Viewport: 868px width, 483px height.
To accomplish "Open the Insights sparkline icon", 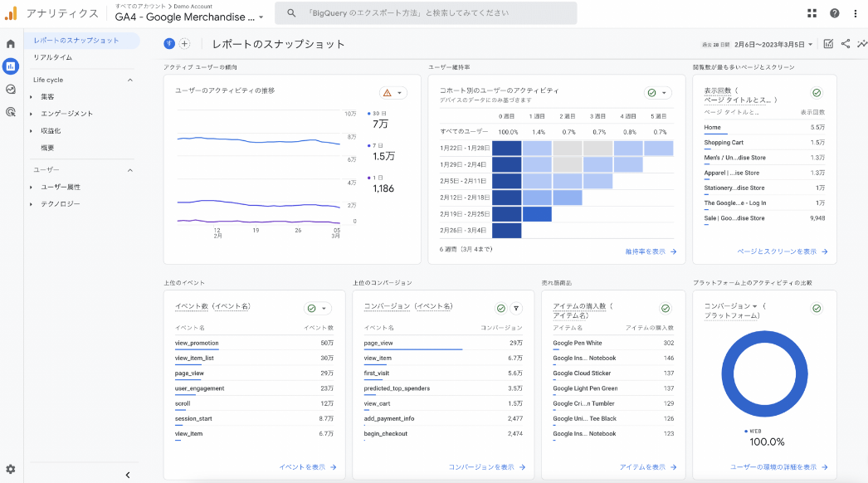I will (862, 44).
